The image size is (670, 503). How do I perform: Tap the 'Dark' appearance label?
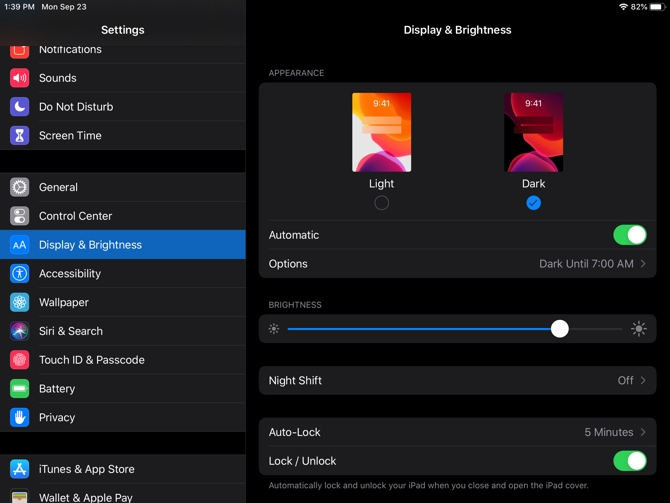coord(533,184)
